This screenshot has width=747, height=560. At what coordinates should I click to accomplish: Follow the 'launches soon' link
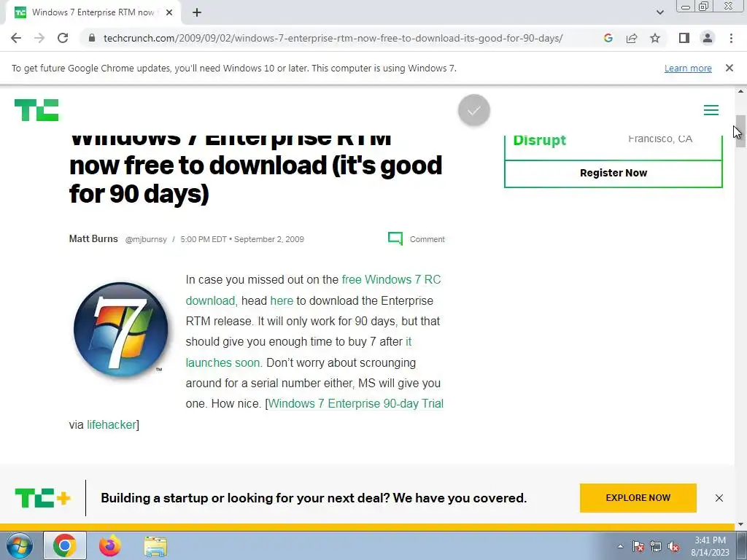tap(223, 363)
